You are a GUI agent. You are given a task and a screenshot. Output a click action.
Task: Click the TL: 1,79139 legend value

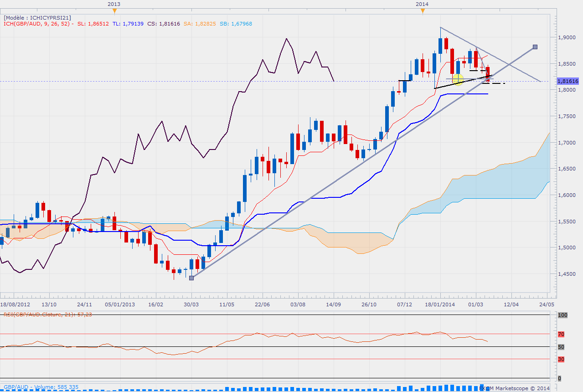click(128, 24)
